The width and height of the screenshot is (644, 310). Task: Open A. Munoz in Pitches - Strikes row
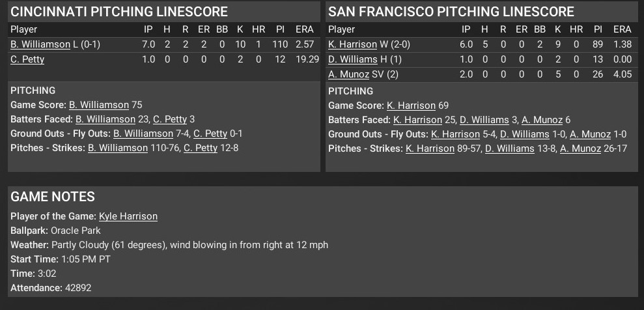tap(580, 148)
